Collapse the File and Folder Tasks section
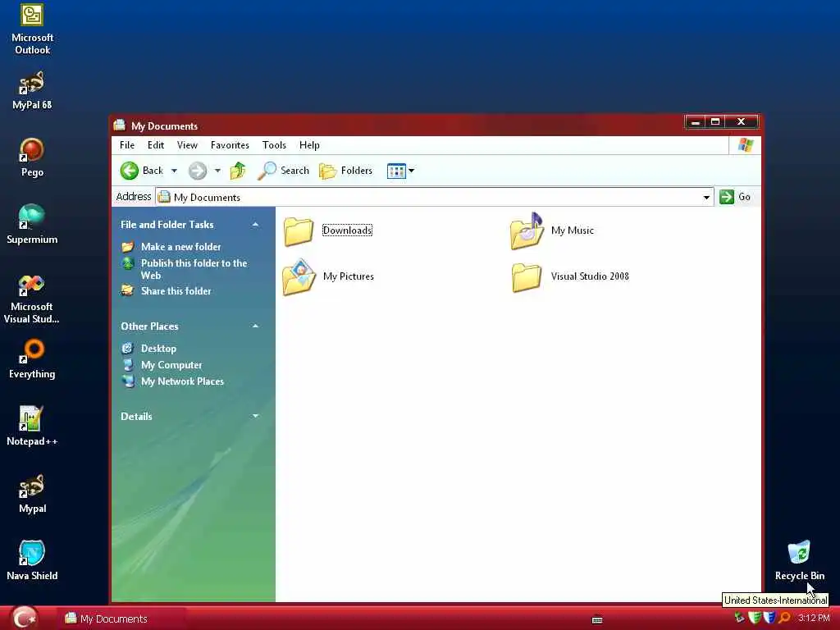 (256, 225)
